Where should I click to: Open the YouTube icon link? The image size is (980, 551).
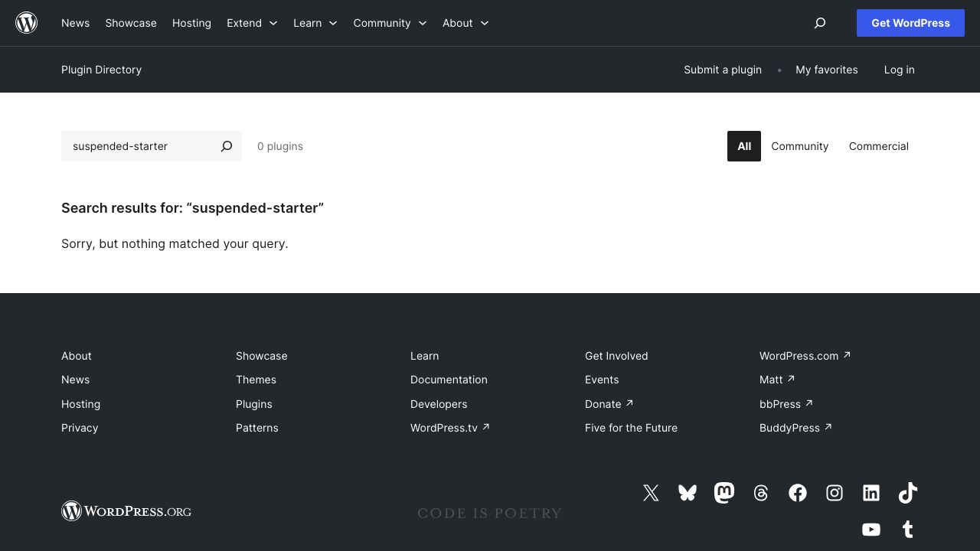(x=871, y=530)
